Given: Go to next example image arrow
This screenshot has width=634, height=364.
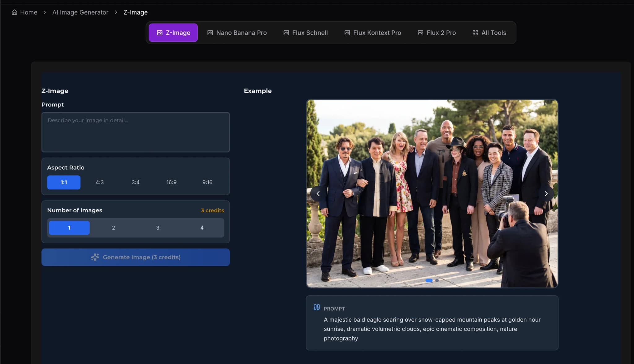Looking at the screenshot, I should (546, 194).
